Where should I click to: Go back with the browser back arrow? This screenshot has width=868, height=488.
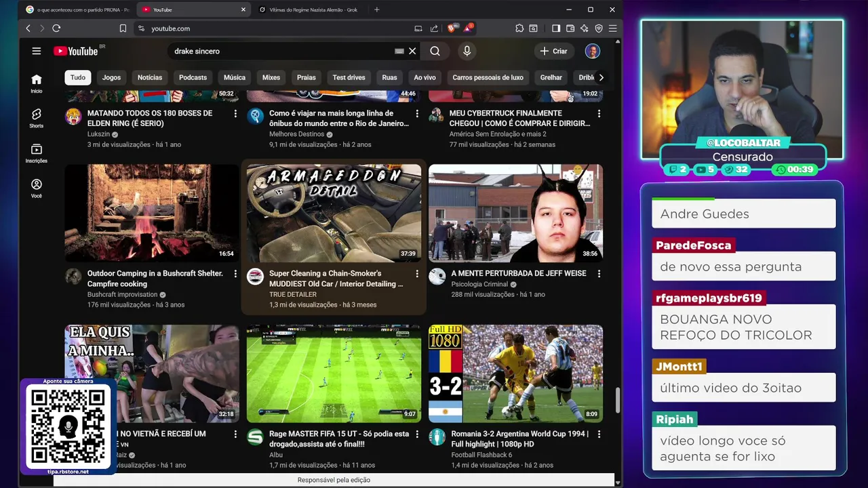[28, 28]
